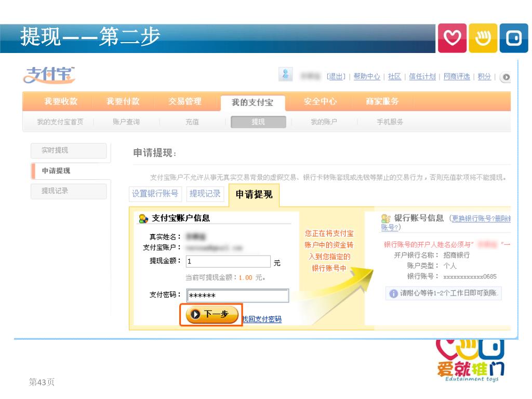This screenshot has height=399, width=532.
Task: Open 充值 submenu
Action: (x=192, y=122)
